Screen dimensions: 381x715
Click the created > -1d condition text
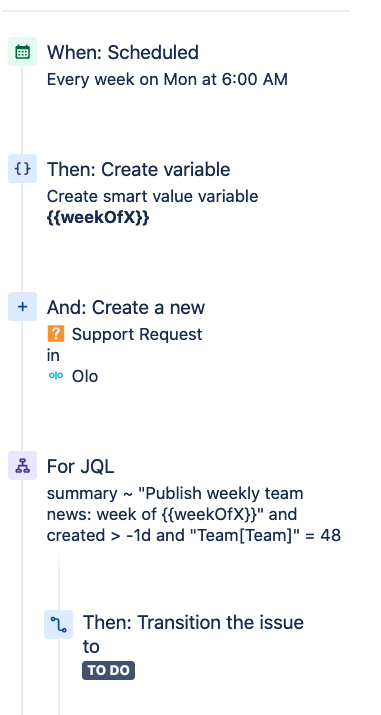99,535
